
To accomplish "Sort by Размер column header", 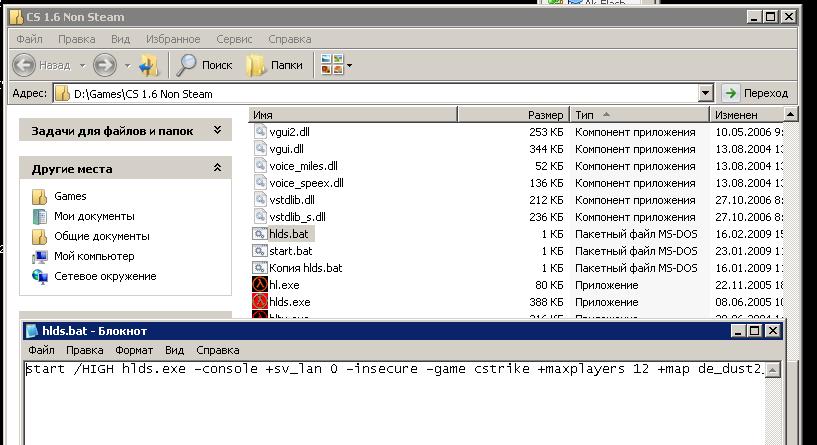I will (x=513, y=115).
